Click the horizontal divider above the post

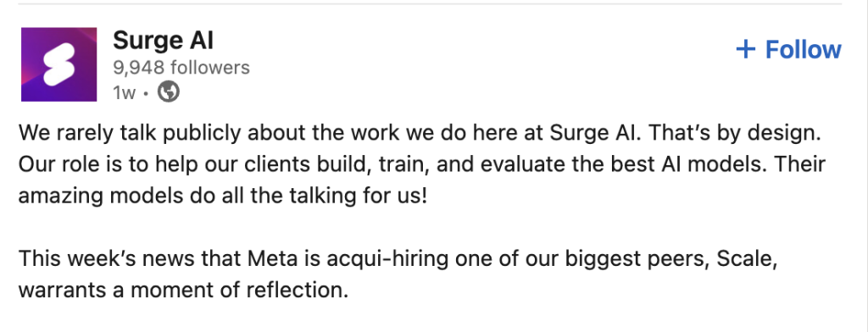(430, 4)
